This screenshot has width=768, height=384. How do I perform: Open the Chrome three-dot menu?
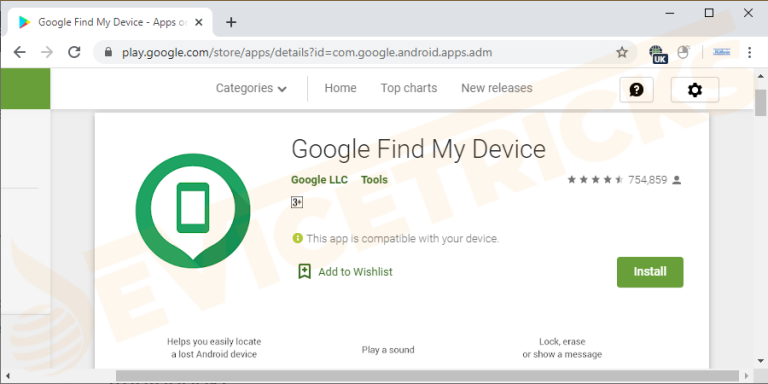pyautogui.click(x=749, y=52)
